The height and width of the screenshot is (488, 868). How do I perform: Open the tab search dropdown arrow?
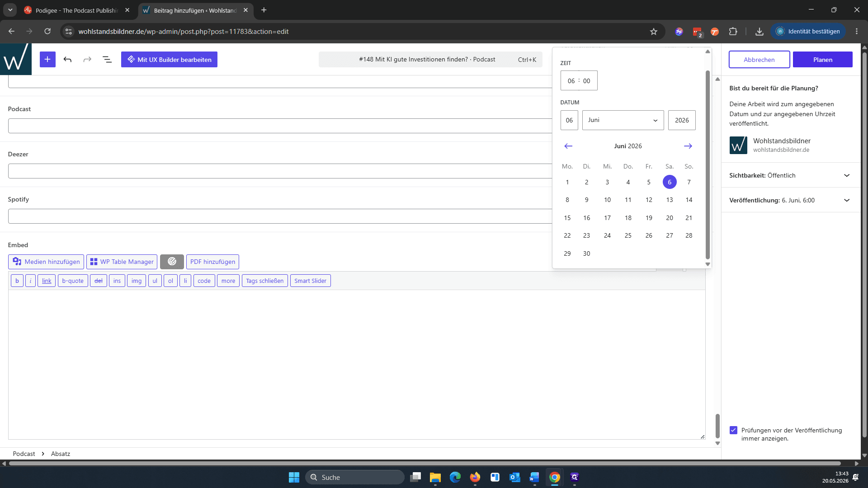tap(10, 10)
